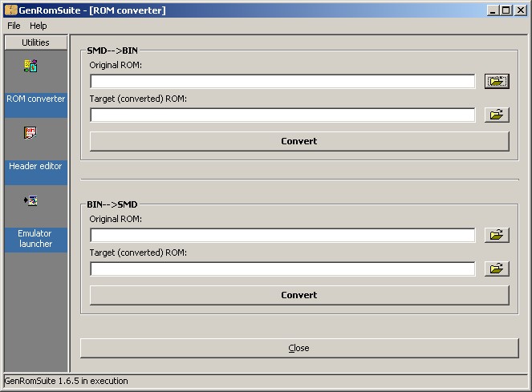Close the GenRomSuite window
The width and height of the screenshot is (532, 392).
point(521,10)
